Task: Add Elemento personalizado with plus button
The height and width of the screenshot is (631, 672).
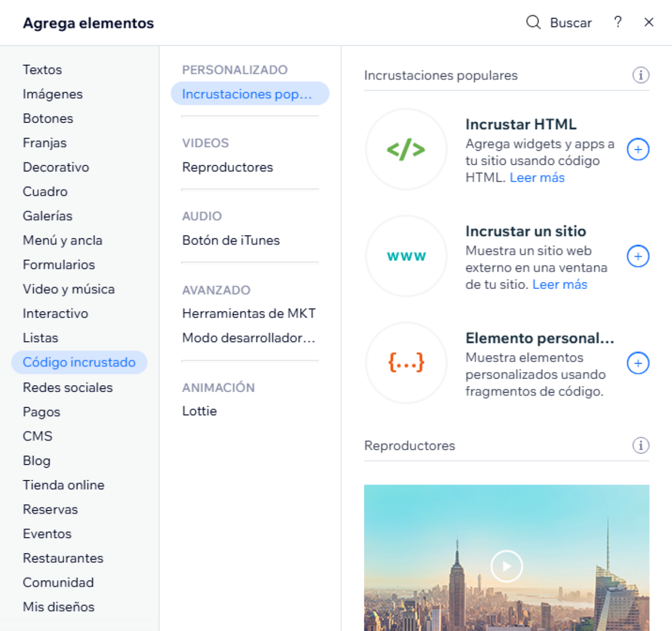Action: [x=638, y=363]
